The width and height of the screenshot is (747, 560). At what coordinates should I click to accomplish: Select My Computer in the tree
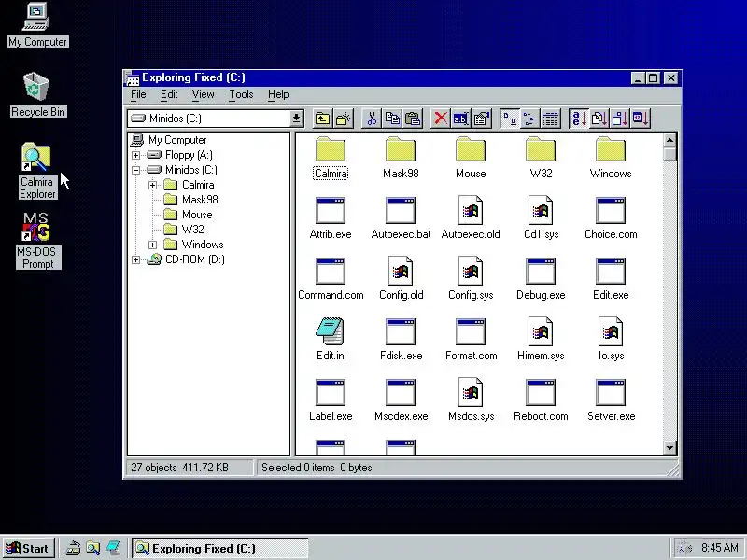pos(177,140)
